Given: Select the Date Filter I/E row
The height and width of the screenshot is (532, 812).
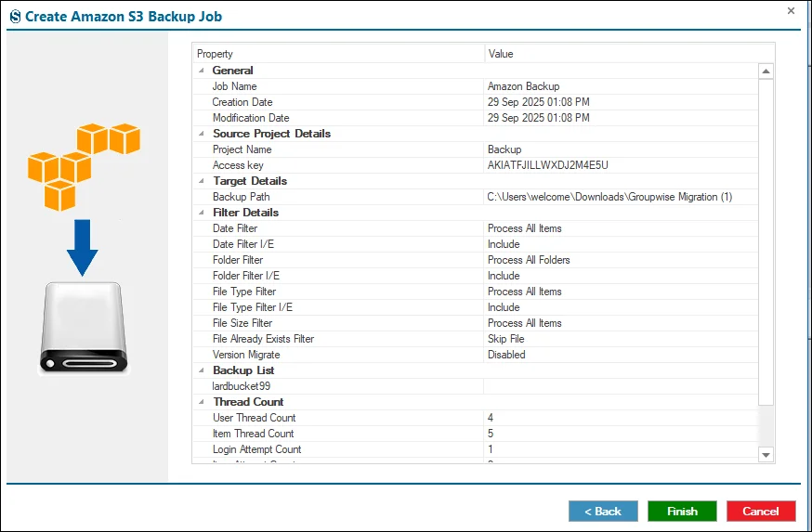Looking at the screenshot, I should [475, 244].
